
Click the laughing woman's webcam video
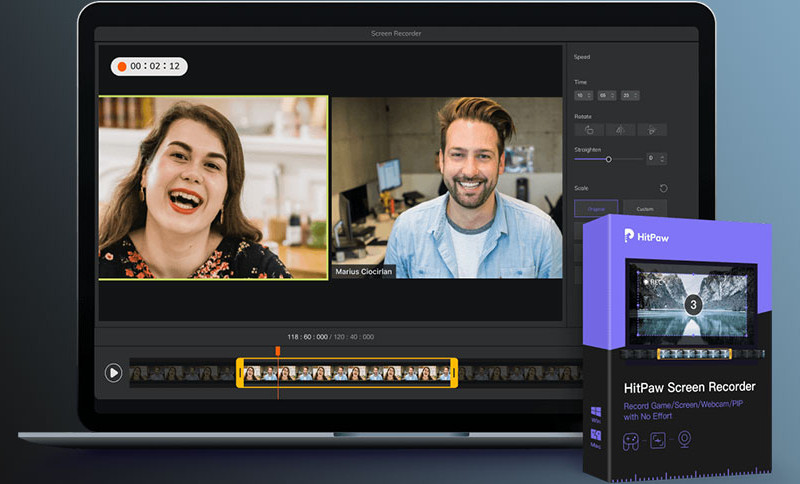click(213, 187)
